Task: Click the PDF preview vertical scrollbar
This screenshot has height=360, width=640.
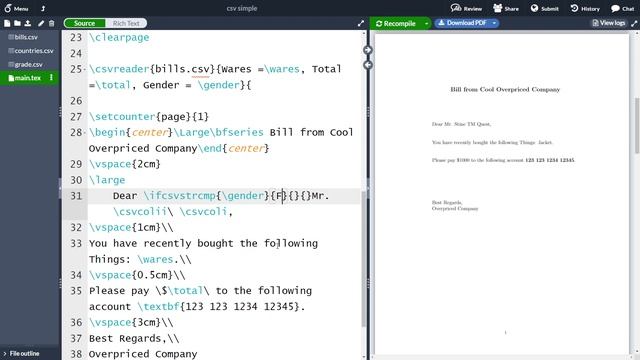Action: click(x=636, y=126)
